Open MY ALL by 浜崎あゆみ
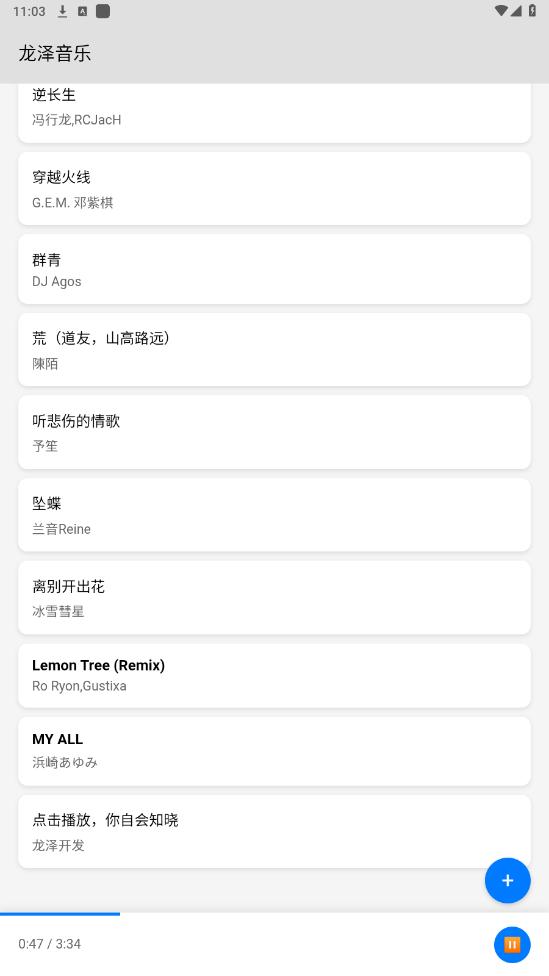549x976 pixels. (x=274, y=751)
